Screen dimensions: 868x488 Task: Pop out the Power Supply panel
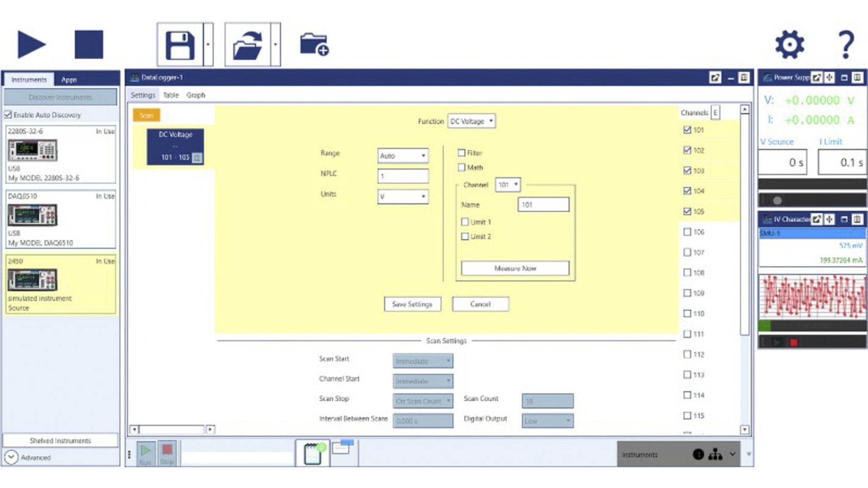coord(817,78)
